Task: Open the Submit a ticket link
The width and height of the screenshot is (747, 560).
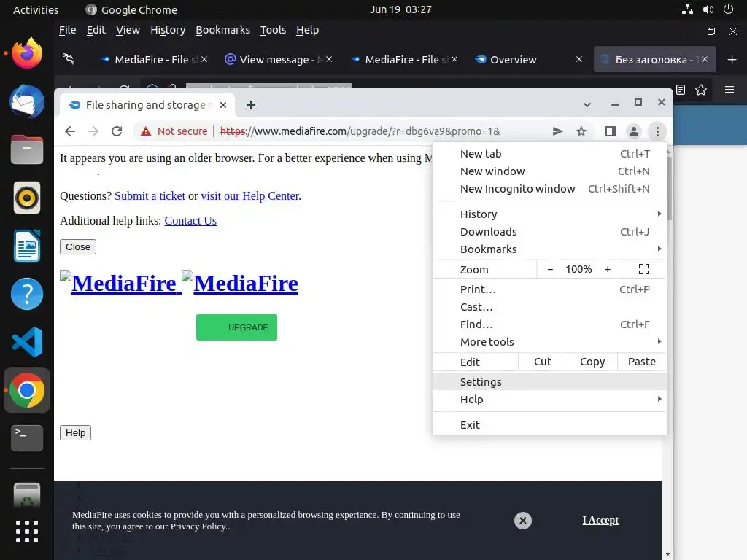Action: (x=150, y=196)
